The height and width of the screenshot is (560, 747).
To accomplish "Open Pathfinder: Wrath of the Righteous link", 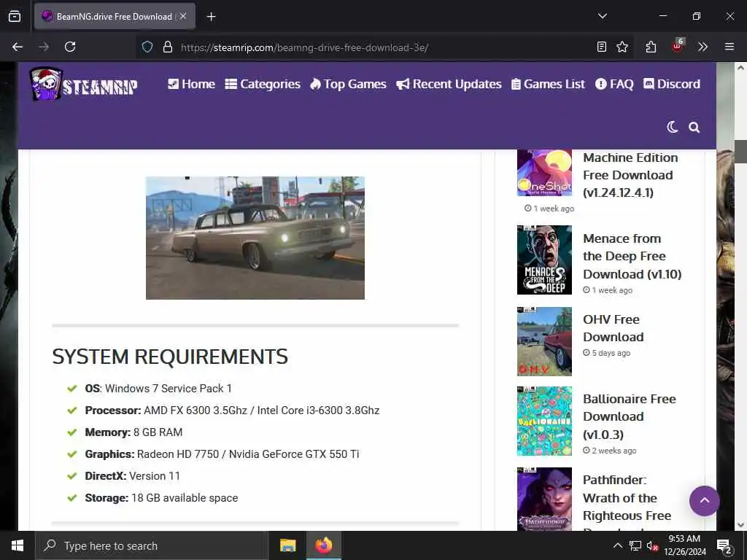I will click(627, 498).
